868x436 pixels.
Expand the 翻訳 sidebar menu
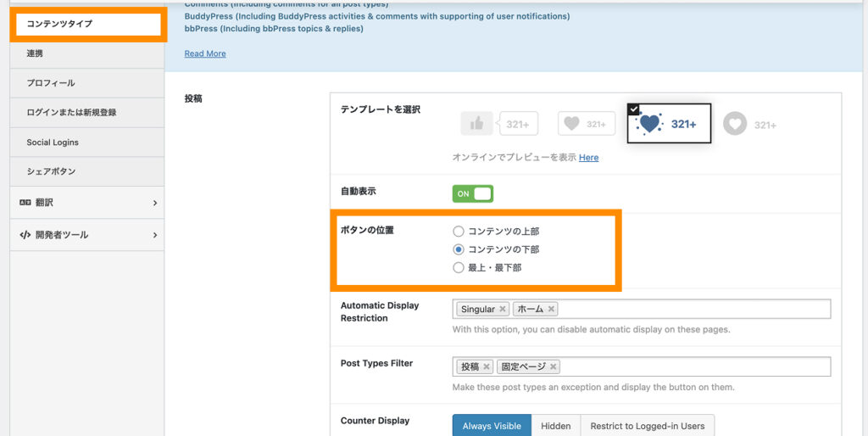tap(87, 203)
